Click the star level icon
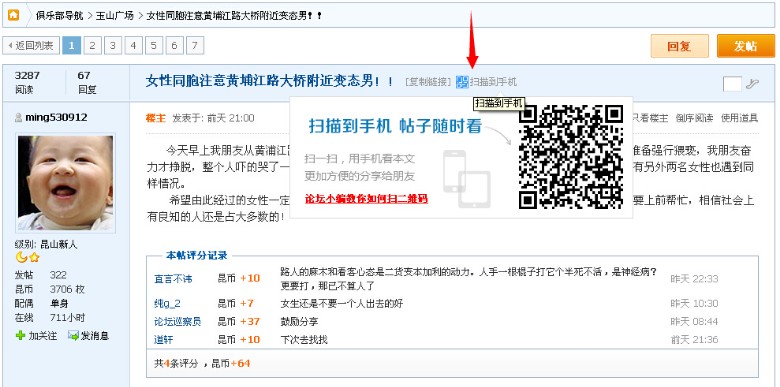 click(x=34, y=258)
